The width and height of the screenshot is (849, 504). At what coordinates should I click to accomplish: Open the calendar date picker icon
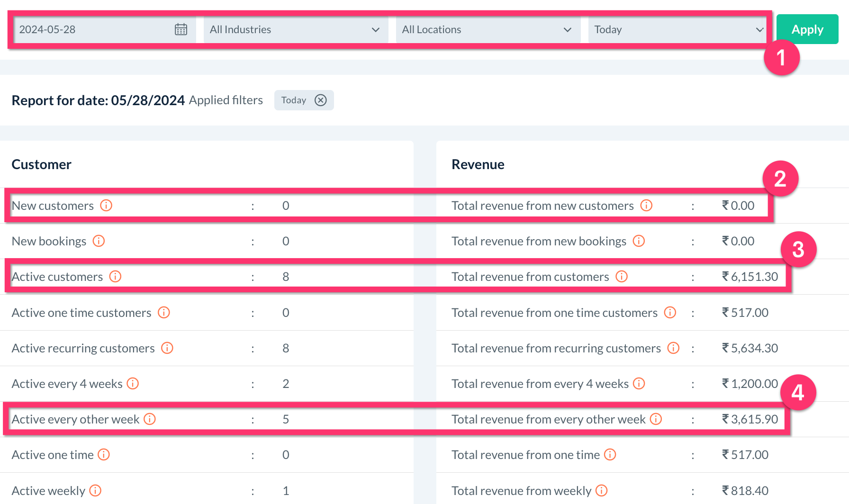181,29
